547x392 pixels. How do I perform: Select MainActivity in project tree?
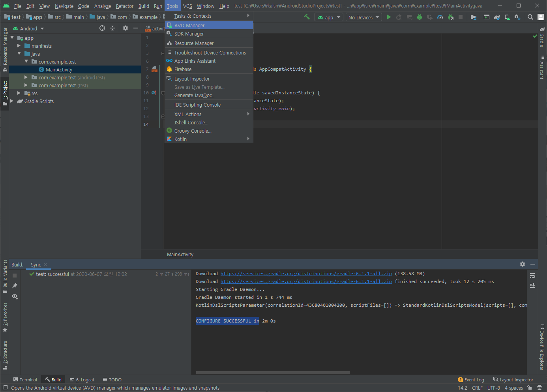coord(75,69)
